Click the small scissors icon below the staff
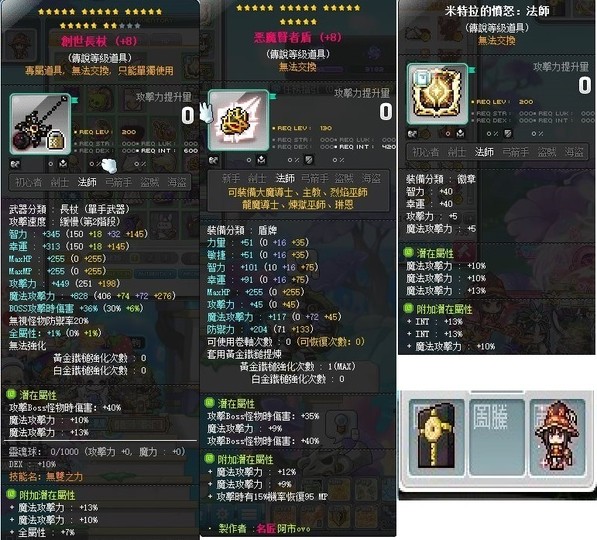 pos(16,164)
